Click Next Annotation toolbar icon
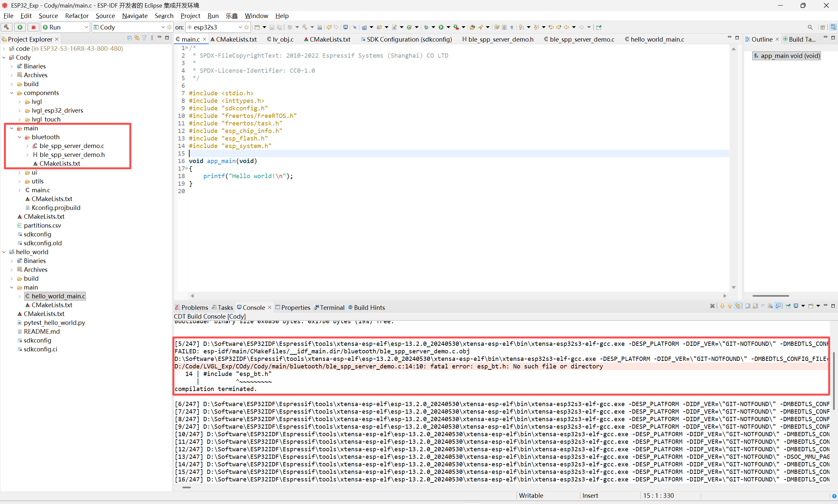Screen dimensions: 838x504 [521, 27]
